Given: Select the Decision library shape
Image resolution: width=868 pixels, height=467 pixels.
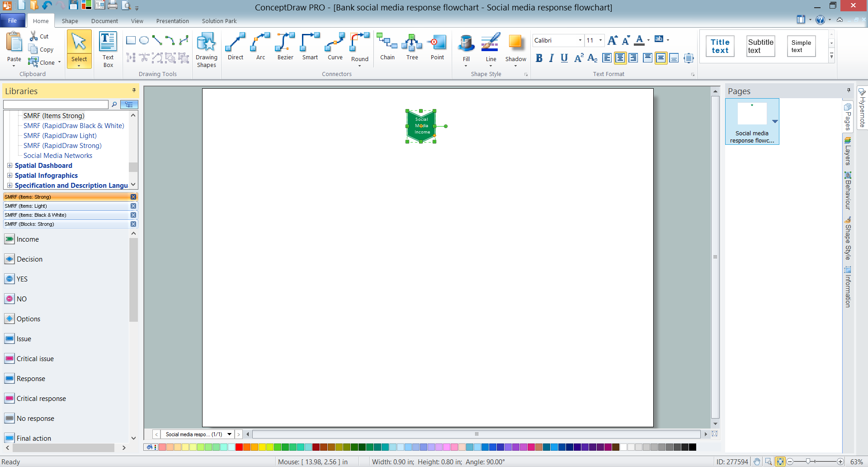Looking at the screenshot, I should click(24, 259).
